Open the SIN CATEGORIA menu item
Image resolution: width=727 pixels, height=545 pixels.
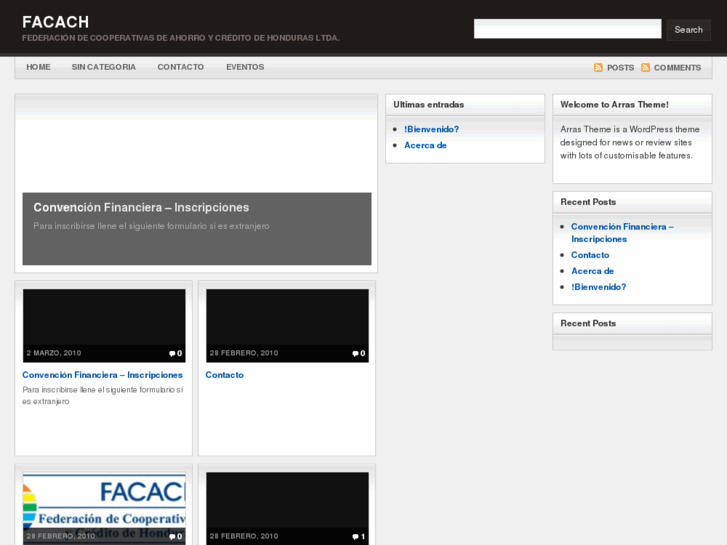pyautogui.click(x=104, y=67)
